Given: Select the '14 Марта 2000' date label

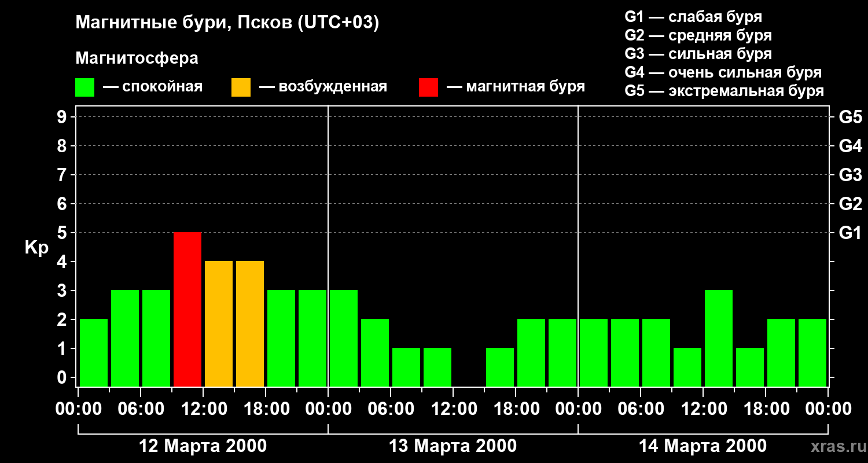Looking at the screenshot, I should [703, 446].
